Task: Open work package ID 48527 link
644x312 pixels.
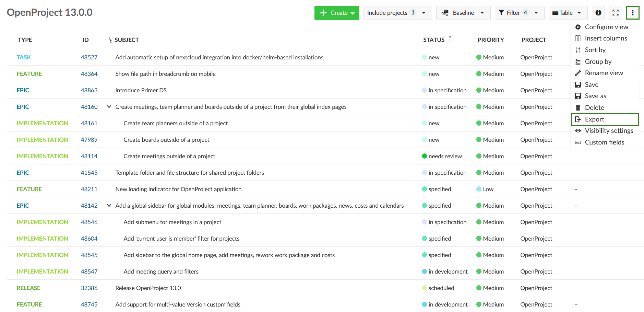Action: pos(89,57)
